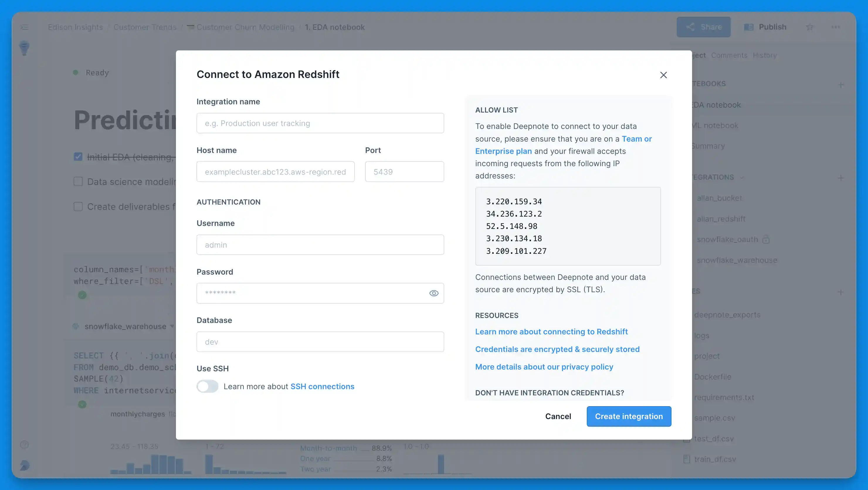
Task: Click the lock icon beside snowflake_oauth
Action: [x=766, y=239]
